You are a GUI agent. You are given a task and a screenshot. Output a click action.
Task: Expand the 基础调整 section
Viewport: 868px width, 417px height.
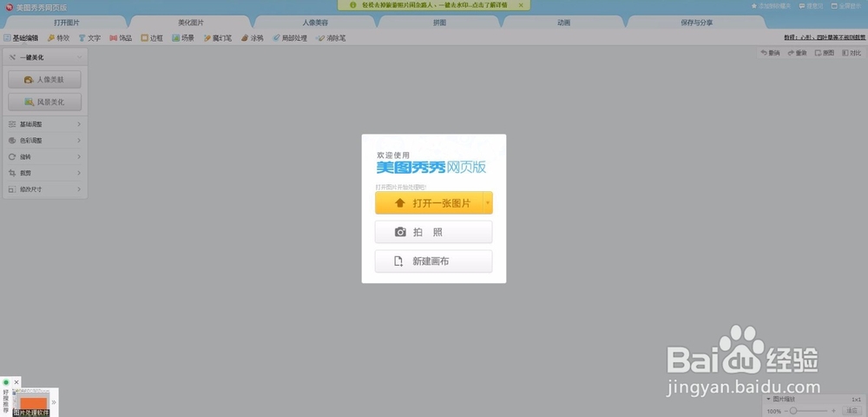[45, 124]
